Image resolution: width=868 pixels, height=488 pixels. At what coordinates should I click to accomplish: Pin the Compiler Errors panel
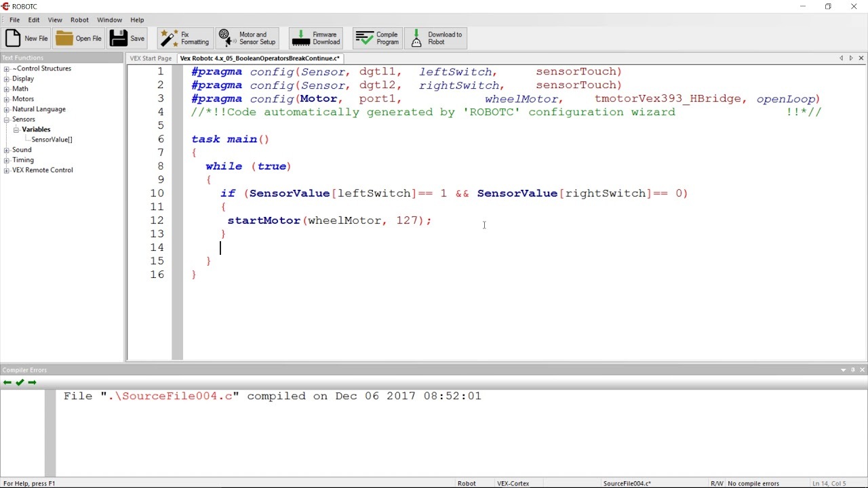[853, 370]
